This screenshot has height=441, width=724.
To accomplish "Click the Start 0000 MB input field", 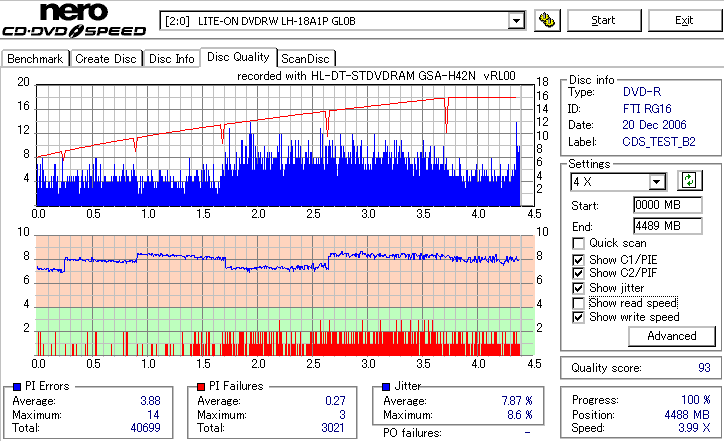I will 668,205.
